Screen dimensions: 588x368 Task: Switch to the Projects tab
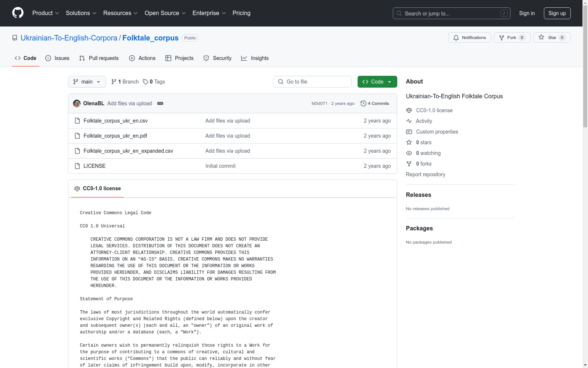pyautogui.click(x=179, y=58)
